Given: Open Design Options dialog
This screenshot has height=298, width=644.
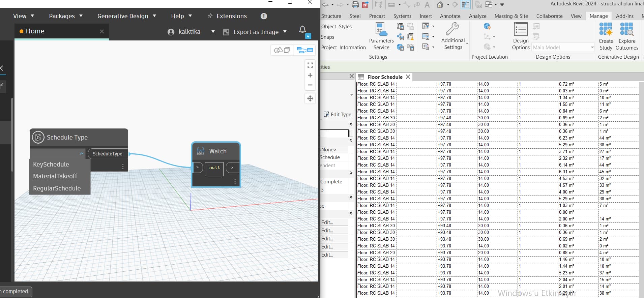Looking at the screenshot, I should (521, 36).
